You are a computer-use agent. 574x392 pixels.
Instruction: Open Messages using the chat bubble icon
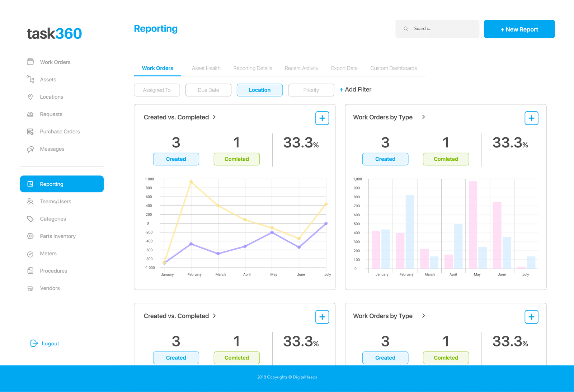30,149
